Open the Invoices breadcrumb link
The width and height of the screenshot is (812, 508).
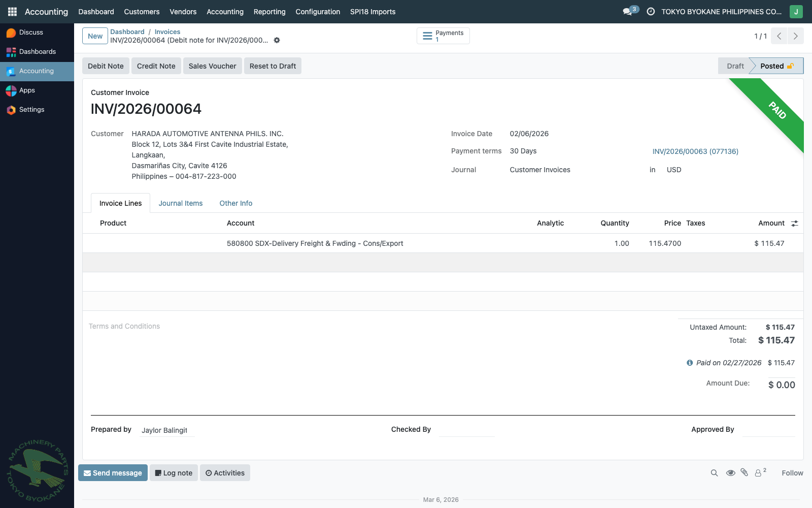click(x=167, y=31)
